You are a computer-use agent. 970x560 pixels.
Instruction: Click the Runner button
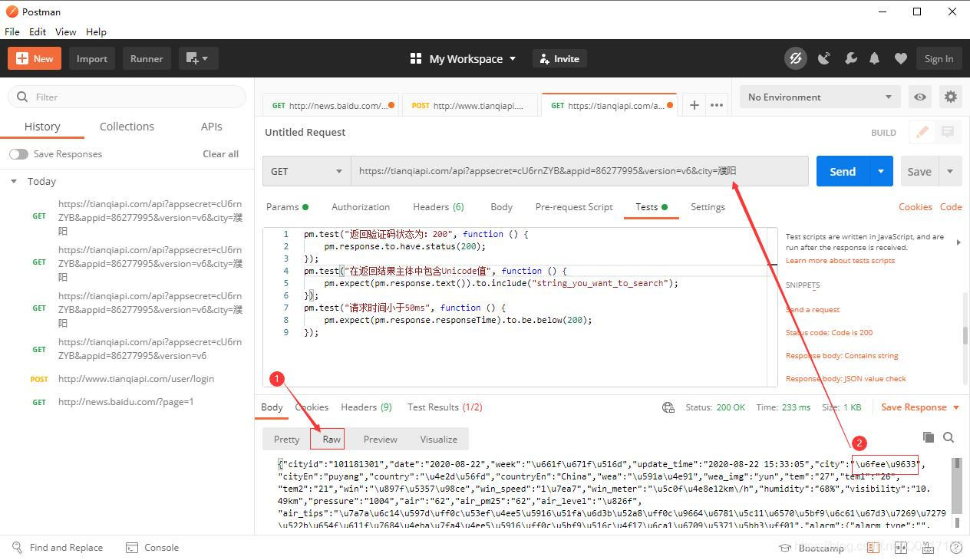tap(147, 58)
